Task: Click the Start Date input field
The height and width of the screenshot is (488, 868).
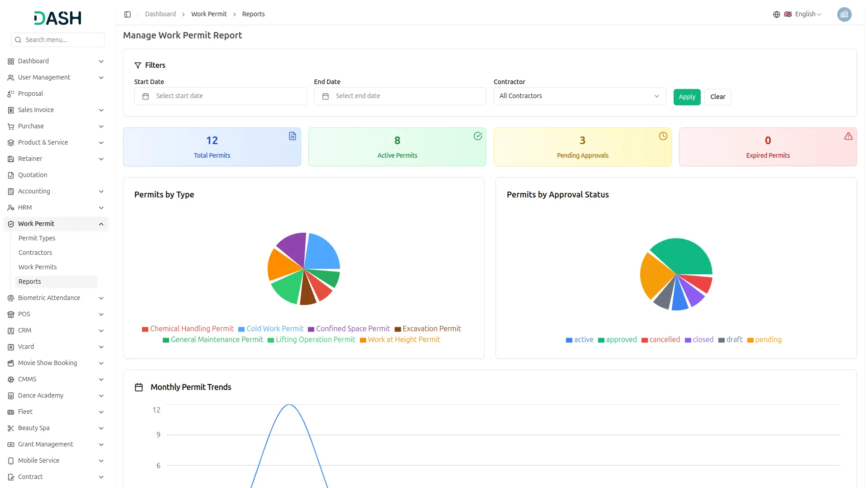Action: tap(221, 96)
